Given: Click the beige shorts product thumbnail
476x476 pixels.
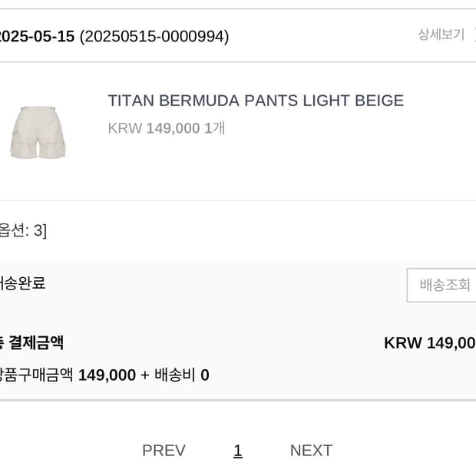Looking at the screenshot, I should (x=38, y=131).
